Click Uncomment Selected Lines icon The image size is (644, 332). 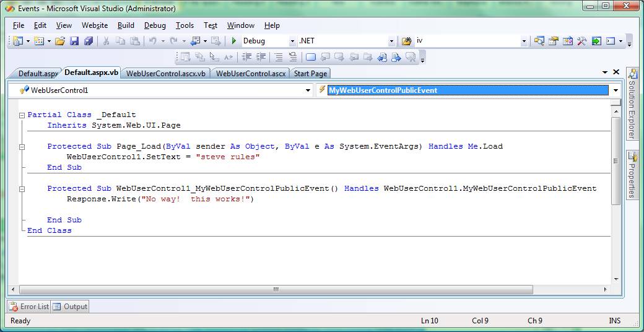pos(293,57)
